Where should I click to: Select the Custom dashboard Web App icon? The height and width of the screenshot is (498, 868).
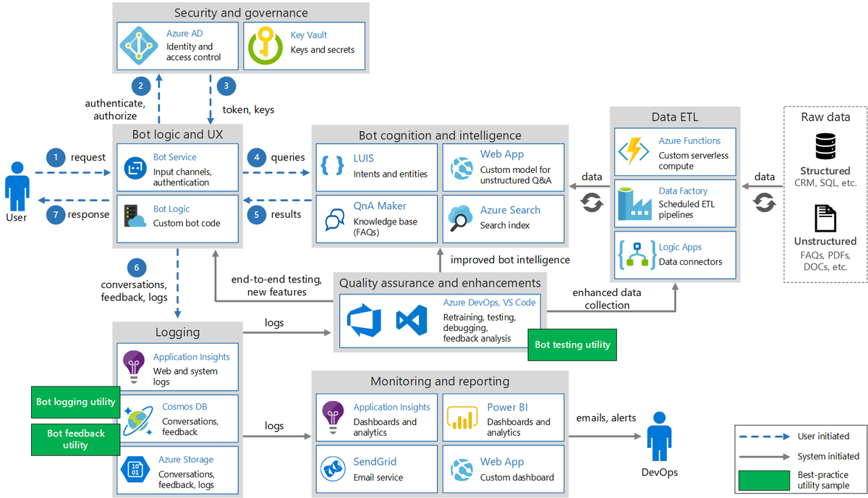[461, 469]
